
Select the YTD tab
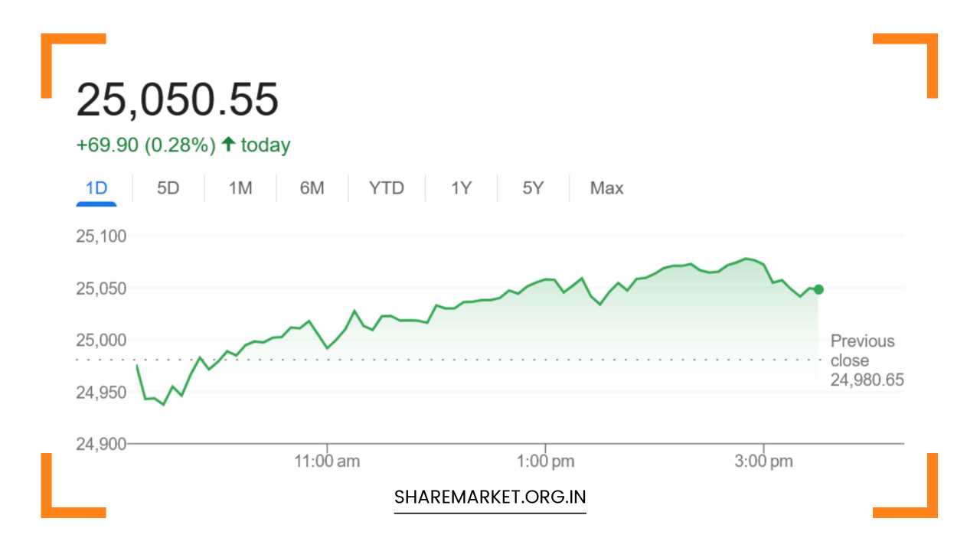(x=386, y=188)
